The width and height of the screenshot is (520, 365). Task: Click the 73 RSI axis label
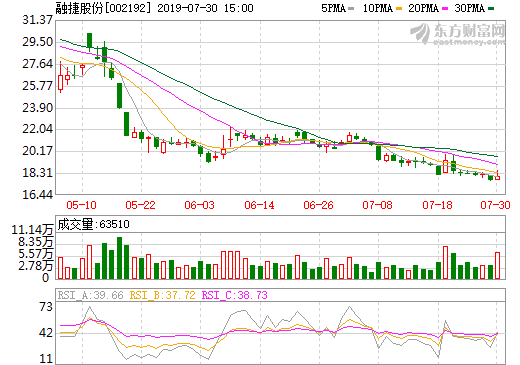[x=46, y=307]
